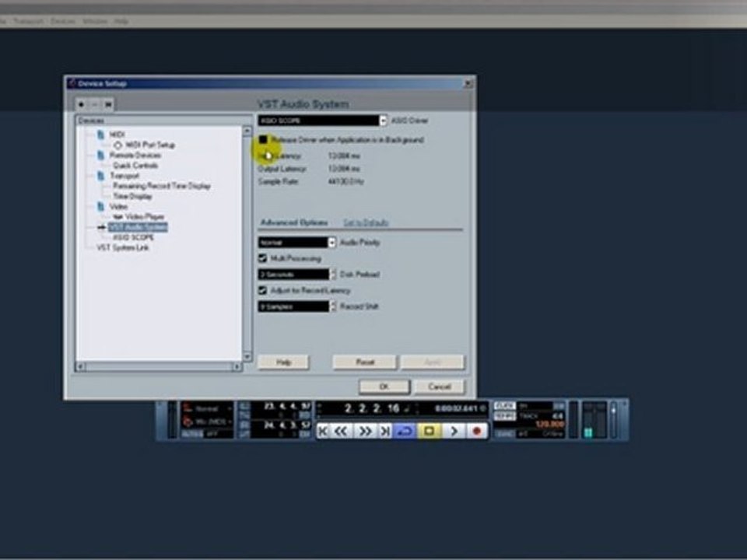This screenshot has height=560, width=747.
Task: Select Quick Controls entry
Action: [135, 165]
